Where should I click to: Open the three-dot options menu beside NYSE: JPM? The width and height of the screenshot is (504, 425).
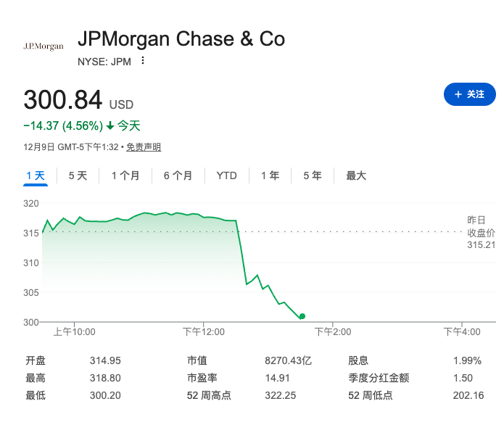point(143,61)
